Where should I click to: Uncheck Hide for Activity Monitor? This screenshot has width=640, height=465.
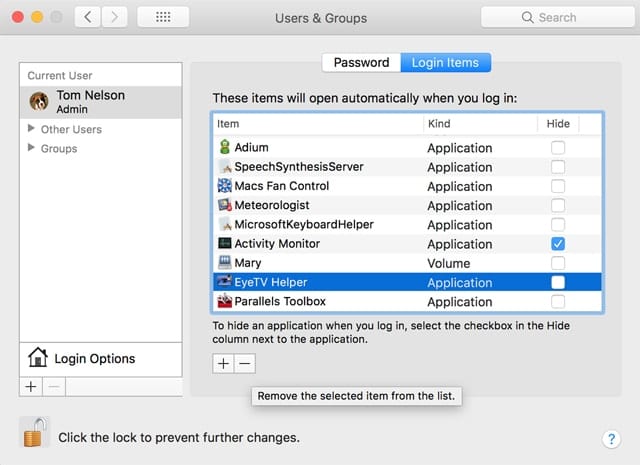pyautogui.click(x=558, y=243)
